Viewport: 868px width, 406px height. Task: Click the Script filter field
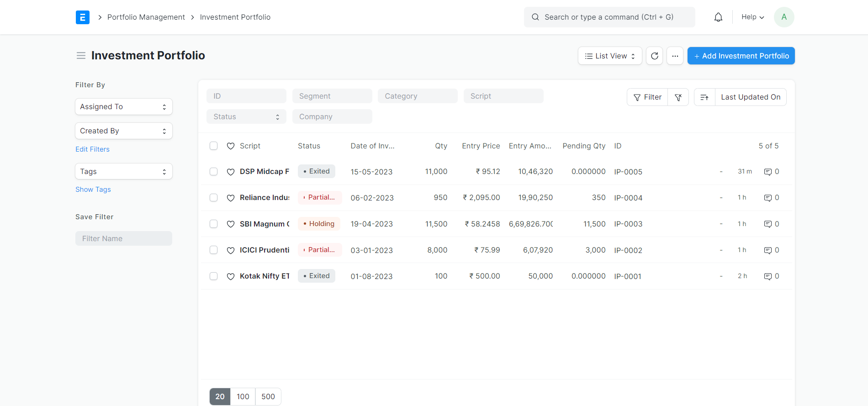coord(503,96)
